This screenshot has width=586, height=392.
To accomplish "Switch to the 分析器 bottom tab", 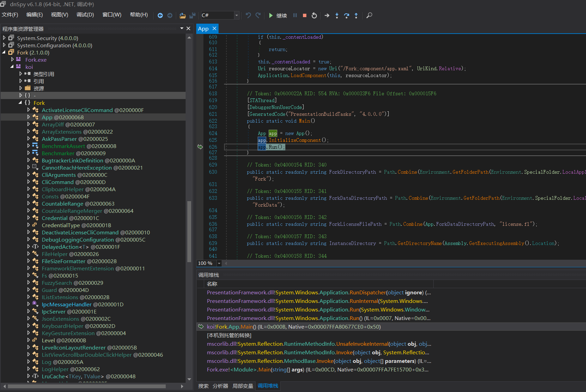I will 220,386.
